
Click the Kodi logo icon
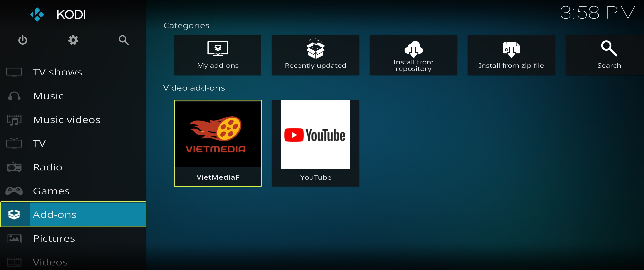(x=37, y=14)
